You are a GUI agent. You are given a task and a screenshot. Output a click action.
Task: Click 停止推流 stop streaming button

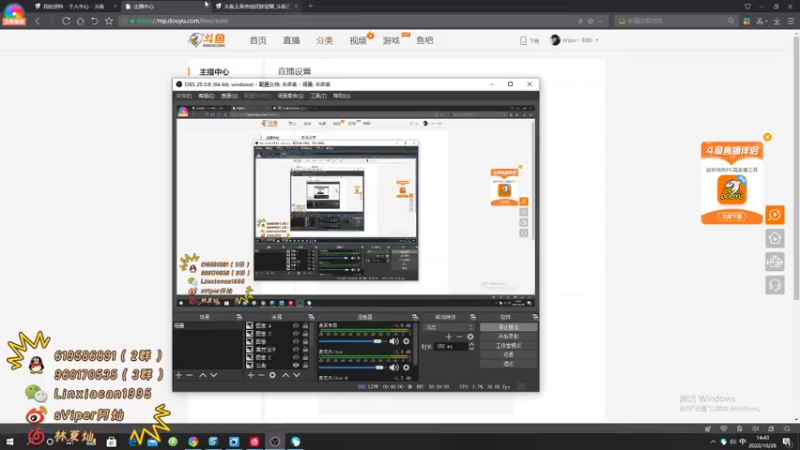click(x=508, y=327)
